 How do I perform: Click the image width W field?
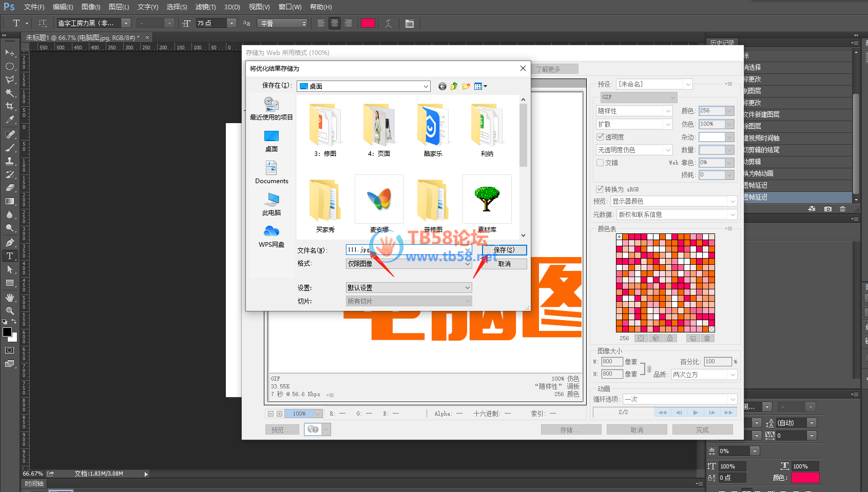[612, 362]
